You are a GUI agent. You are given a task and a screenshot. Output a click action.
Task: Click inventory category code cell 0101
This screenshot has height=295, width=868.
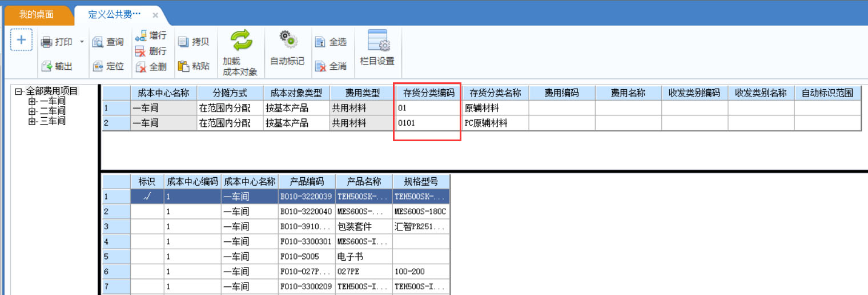pos(427,123)
